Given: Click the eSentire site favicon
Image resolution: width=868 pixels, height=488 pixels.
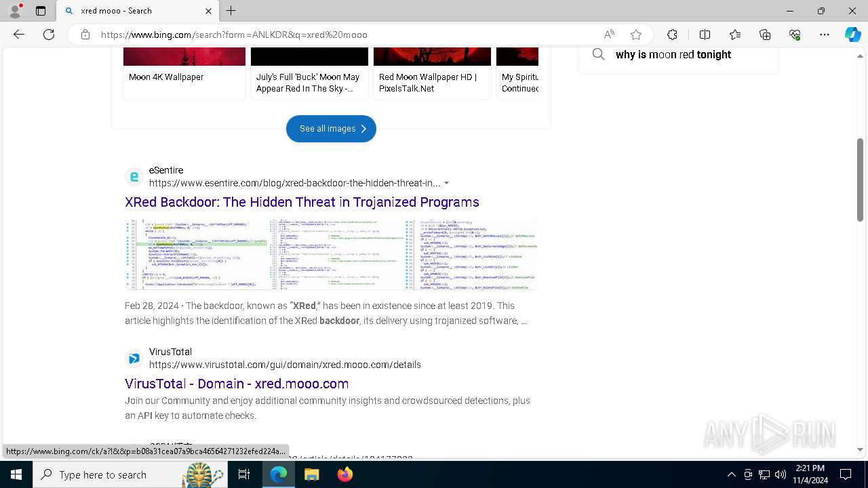Looking at the screenshot, I should [134, 177].
